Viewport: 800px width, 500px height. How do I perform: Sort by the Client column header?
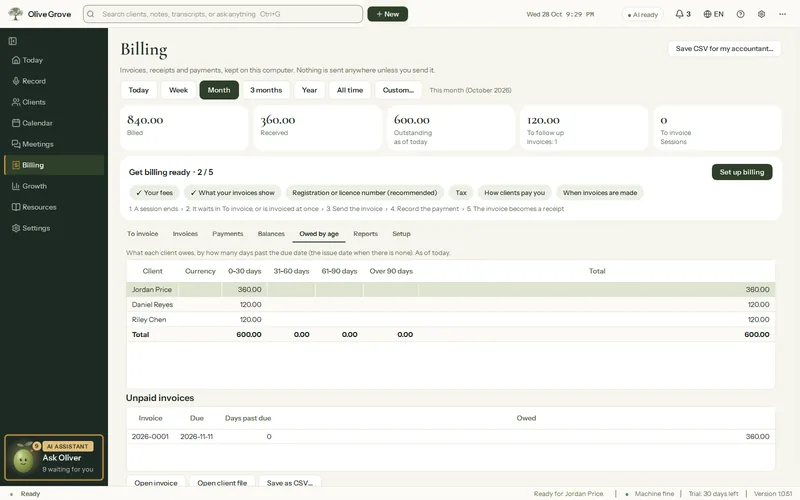point(153,271)
